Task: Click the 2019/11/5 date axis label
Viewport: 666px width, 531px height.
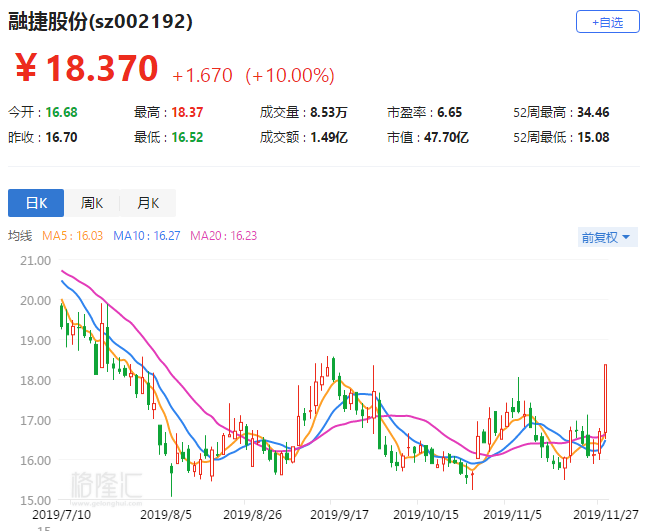Action: point(512,514)
